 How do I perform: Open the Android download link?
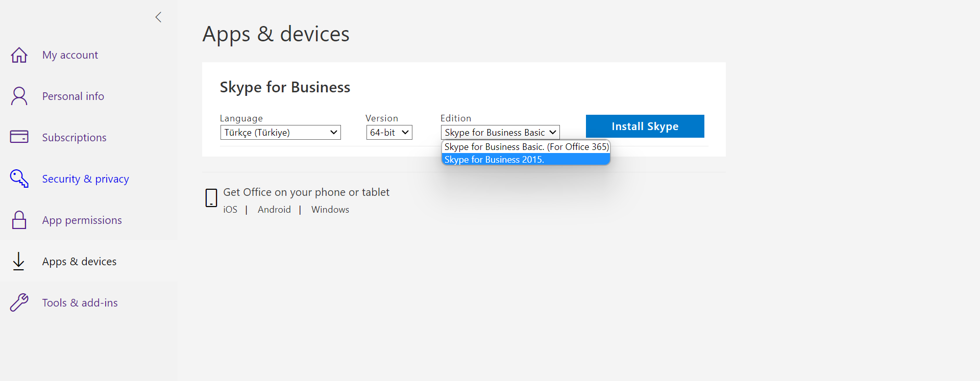(x=274, y=210)
